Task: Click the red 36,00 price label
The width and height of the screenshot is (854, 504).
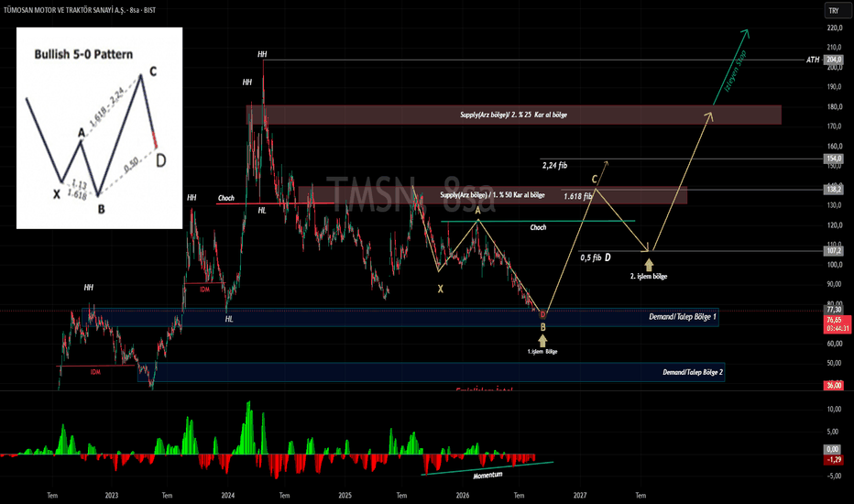Action: (x=834, y=385)
